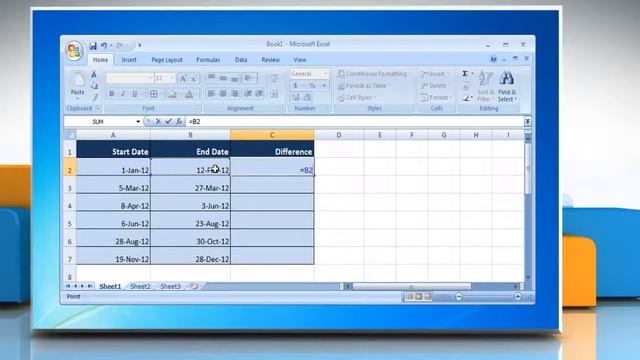This screenshot has height=360, width=640.
Task: Open the View ribbon tab
Action: [300, 60]
